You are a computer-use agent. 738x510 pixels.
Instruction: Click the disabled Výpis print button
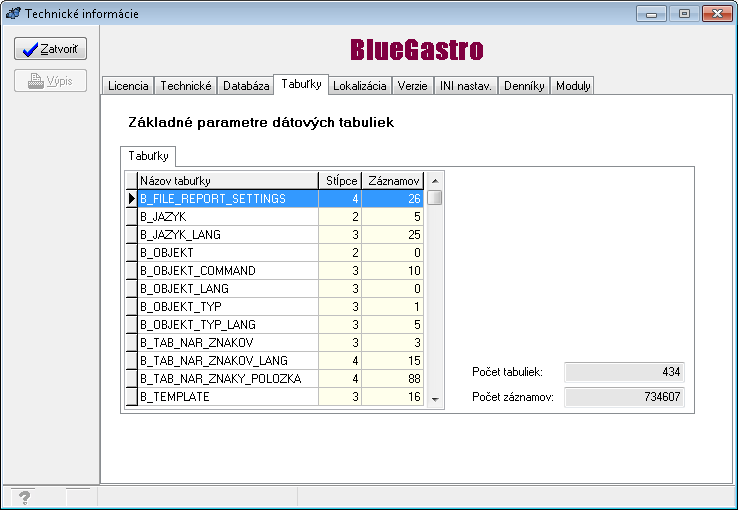(x=50, y=81)
